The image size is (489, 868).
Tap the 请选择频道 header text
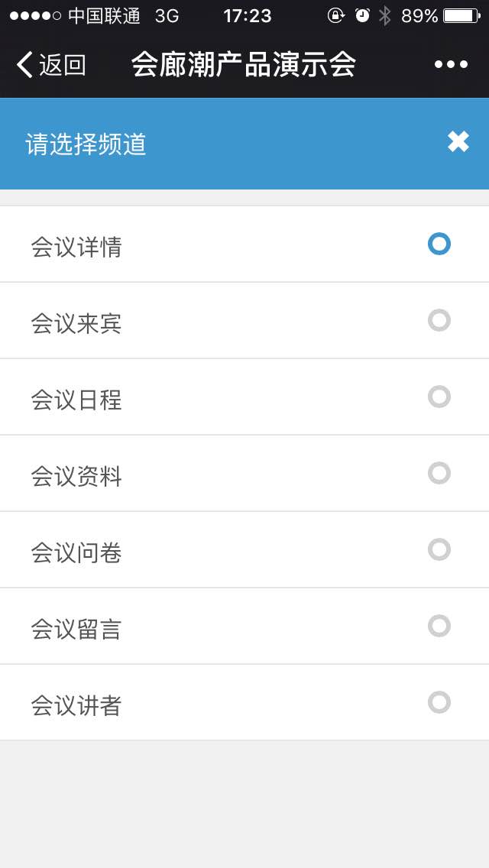click(x=86, y=144)
